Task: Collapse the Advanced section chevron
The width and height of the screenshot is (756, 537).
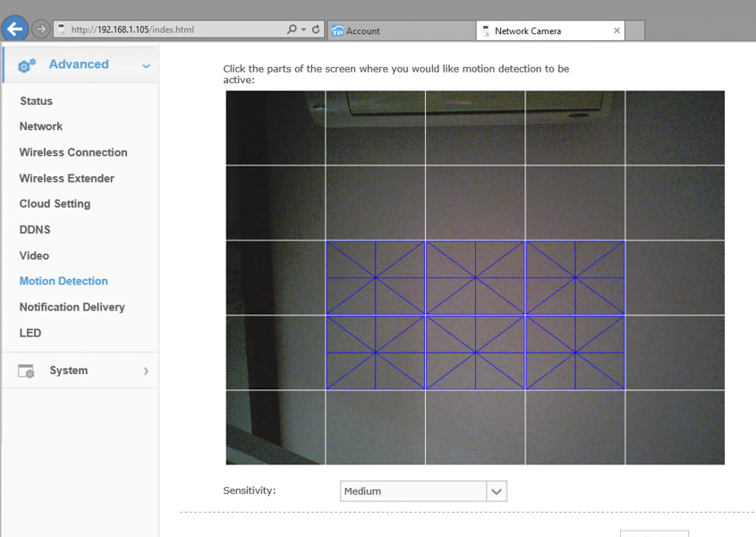Action: [x=146, y=65]
